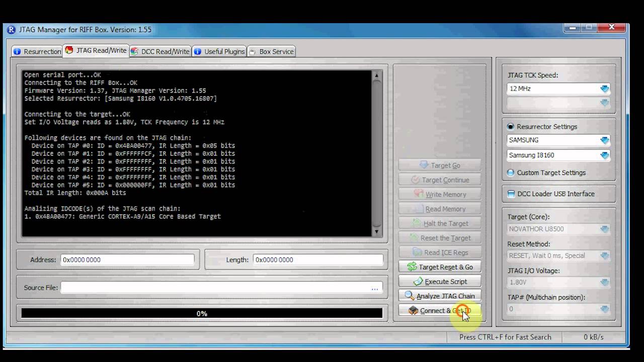Click the JTAG Read/Write tab icon
The image size is (644, 362).
[69, 50]
